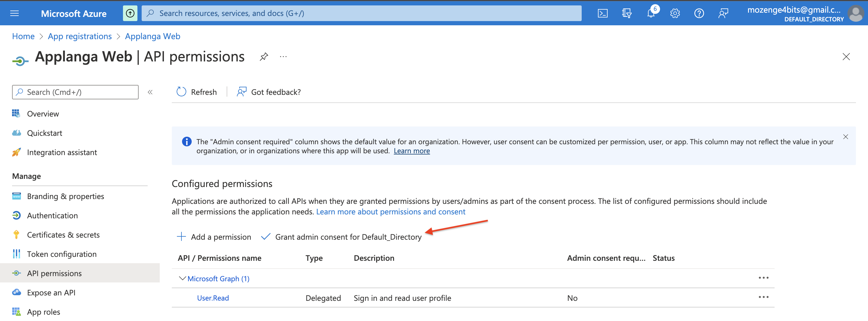Click the Sign in and read user profile description
This screenshot has width=868, height=321.
pos(402,298)
